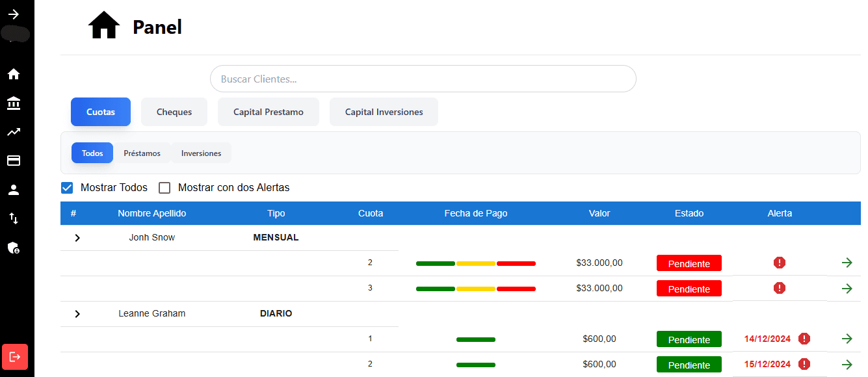Viewport: 868px width, 377px height.
Task: Click the house icon next to Panel title
Action: pyautogui.click(x=104, y=25)
